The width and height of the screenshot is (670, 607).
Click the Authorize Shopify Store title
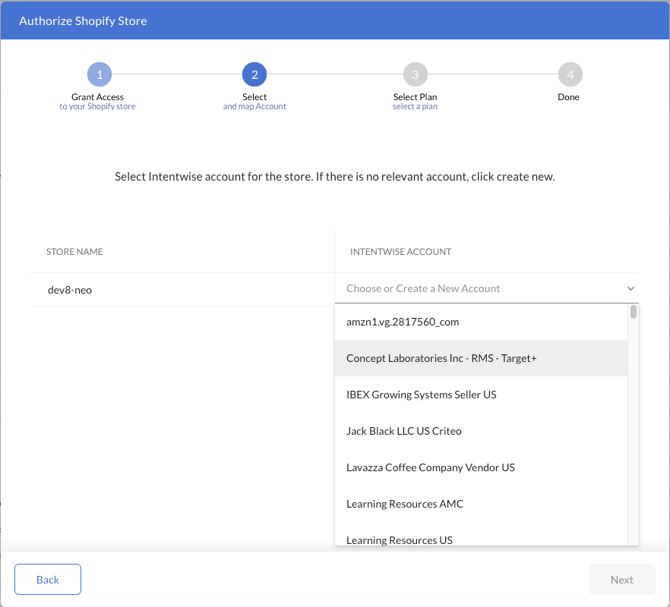point(83,21)
